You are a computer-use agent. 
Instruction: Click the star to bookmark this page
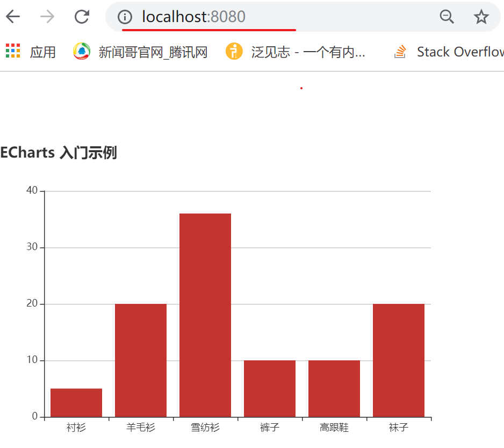pos(481,17)
